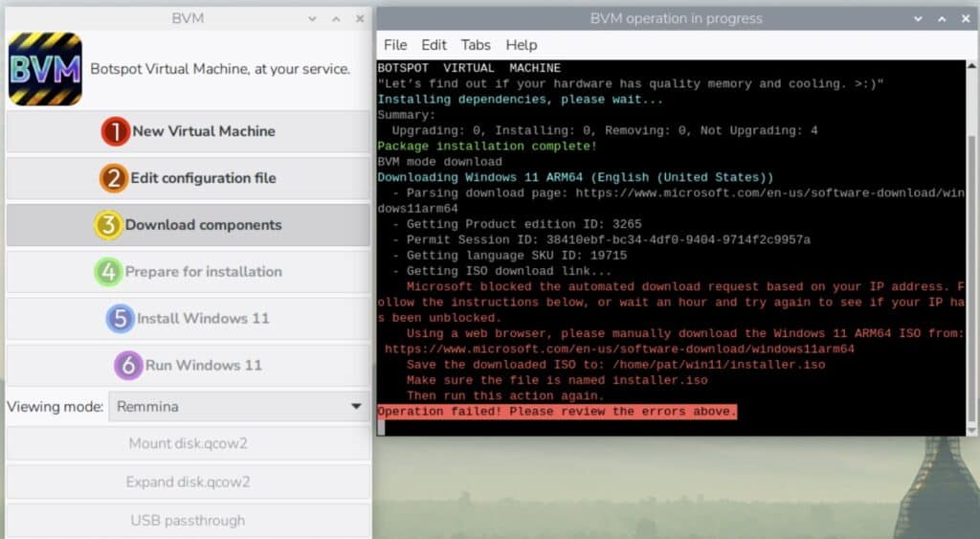Click the green number 4 circle icon
Screen dimensions: 980x539
click(x=108, y=272)
